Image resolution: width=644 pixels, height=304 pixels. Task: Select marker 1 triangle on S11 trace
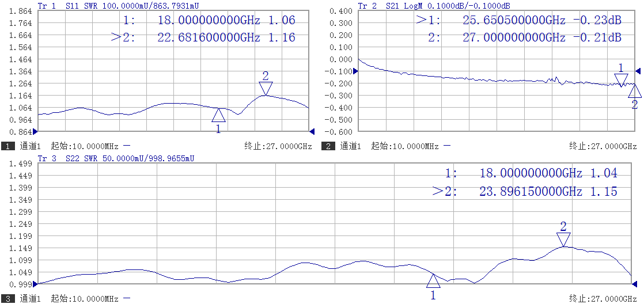pyautogui.click(x=218, y=115)
